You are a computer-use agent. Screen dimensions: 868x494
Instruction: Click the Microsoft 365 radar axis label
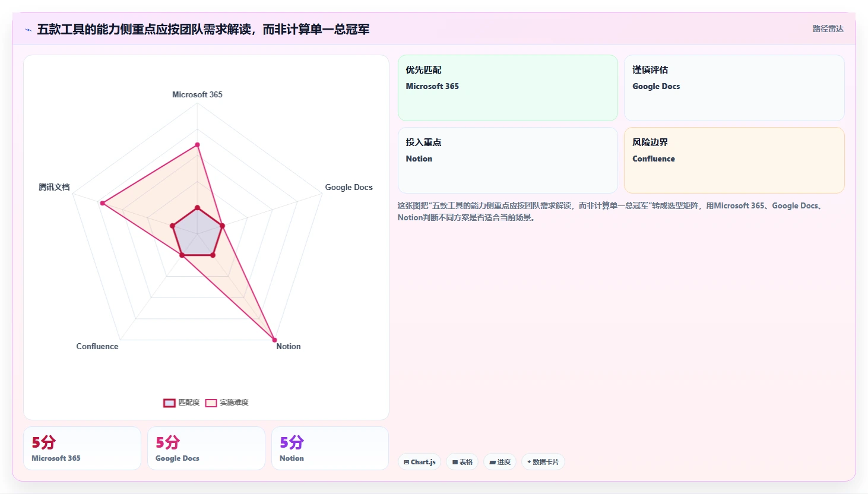tap(197, 94)
